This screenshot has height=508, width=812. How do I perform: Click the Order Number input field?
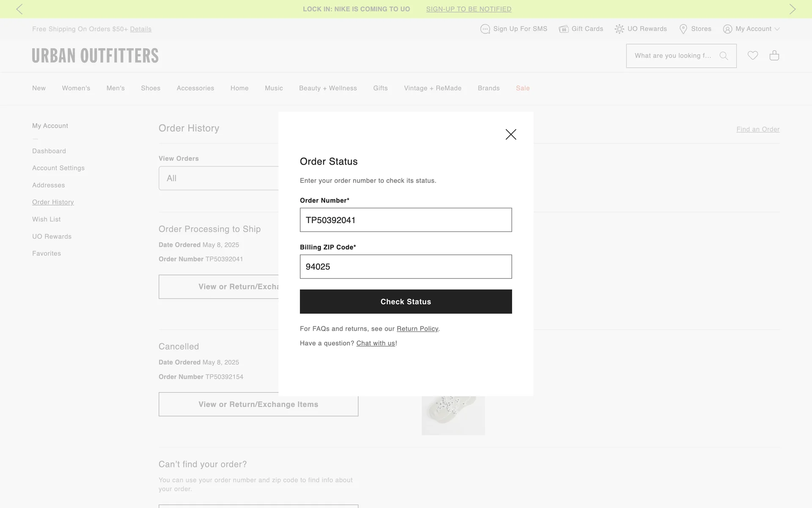tap(406, 220)
